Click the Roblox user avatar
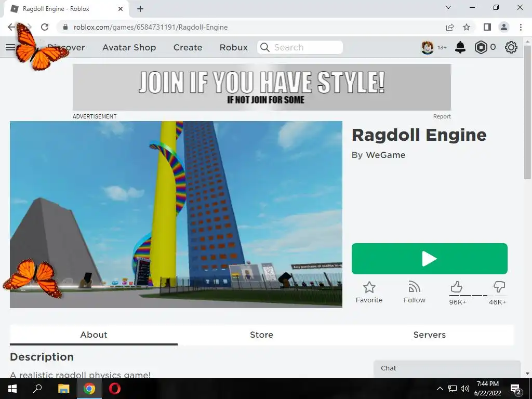The height and width of the screenshot is (399, 532). [427, 47]
